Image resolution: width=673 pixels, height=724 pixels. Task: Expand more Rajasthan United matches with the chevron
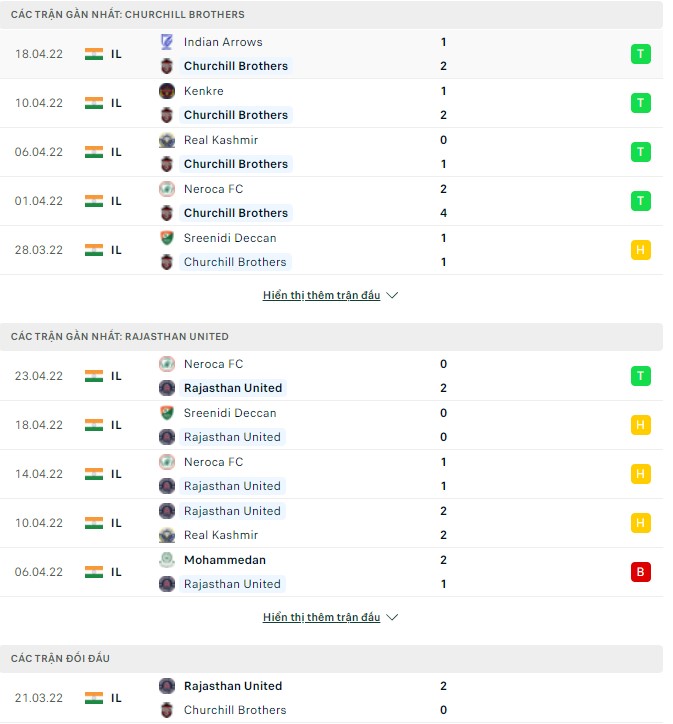[392, 618]
